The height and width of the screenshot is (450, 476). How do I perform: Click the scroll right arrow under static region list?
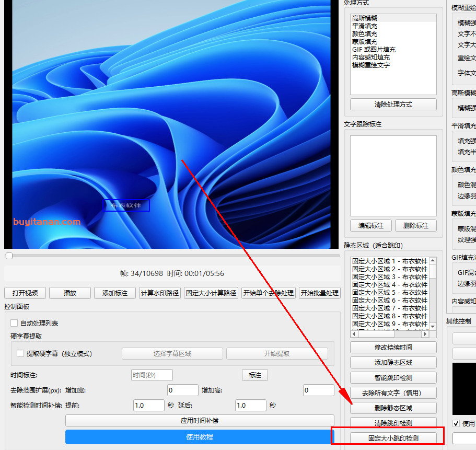(x=426, y=333)
